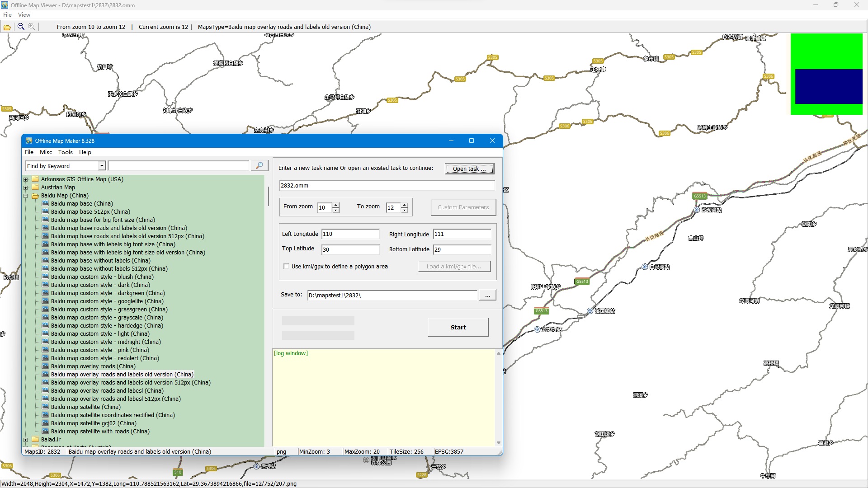Viewport: 868px width, 488px height.
Task: Click the Load a kml/gpx file... button
Action: (x=454, y=266)
